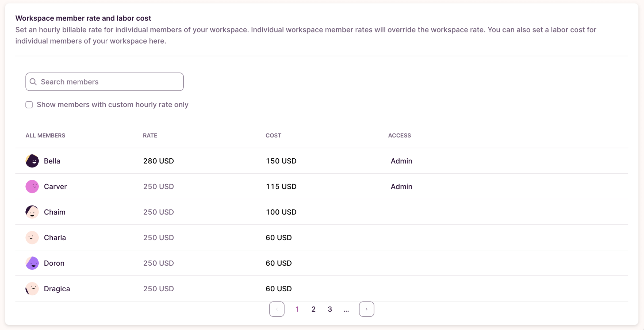Viewport: 644px width, 330px height.
Task: Click Doron's purple avatar icon
Action: [32, 263]
